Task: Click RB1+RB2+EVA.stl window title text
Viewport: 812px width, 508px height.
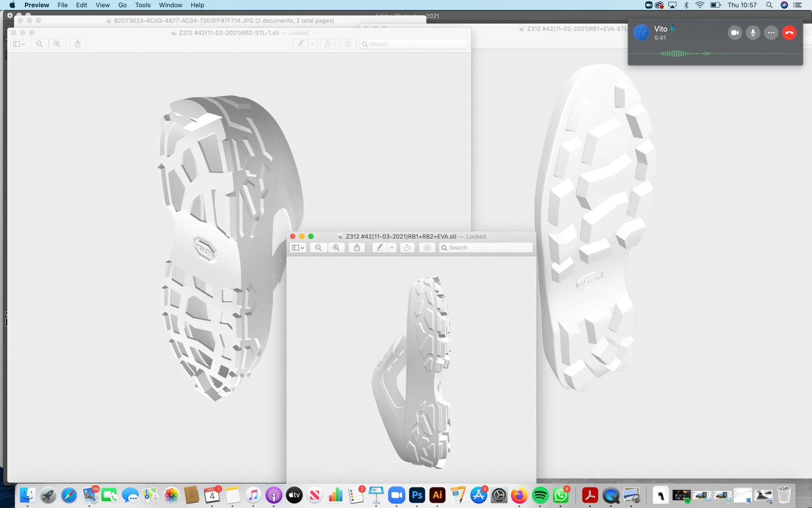Action: (x=401, y=236)
